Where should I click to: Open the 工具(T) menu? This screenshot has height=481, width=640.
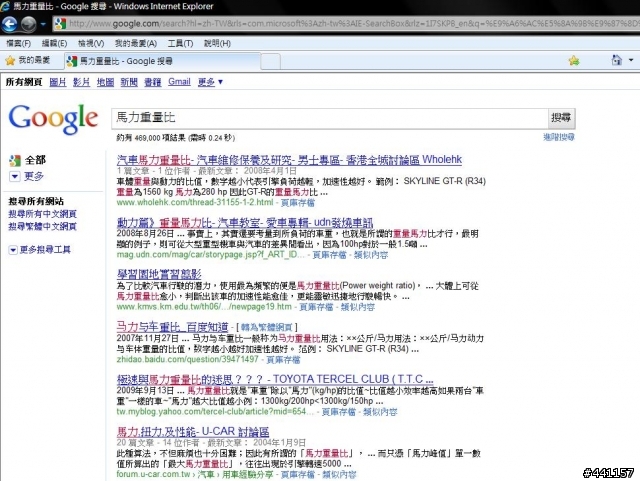180,43
